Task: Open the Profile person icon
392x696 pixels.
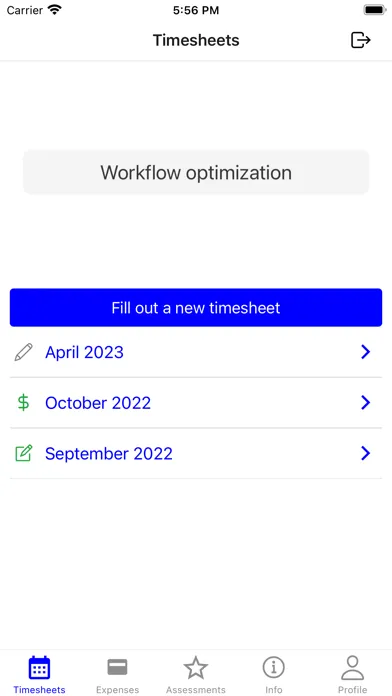Action: [352, 668]
